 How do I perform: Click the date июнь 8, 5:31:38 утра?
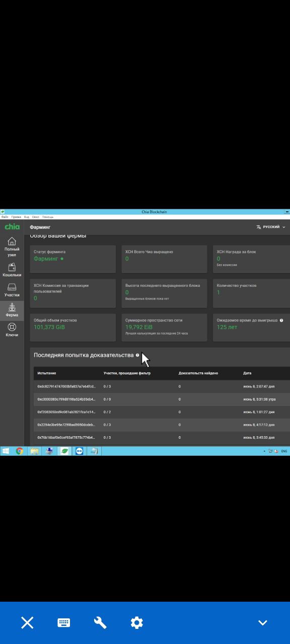(259, 399)
